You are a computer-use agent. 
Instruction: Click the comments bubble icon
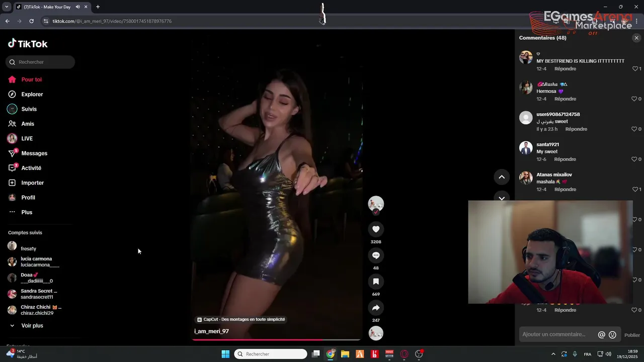pos(376,255)
